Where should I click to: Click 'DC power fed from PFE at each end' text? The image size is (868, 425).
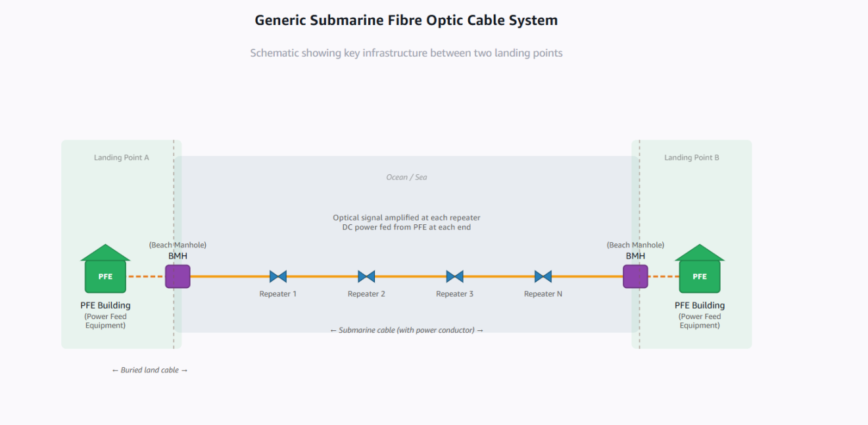point(406,228)
